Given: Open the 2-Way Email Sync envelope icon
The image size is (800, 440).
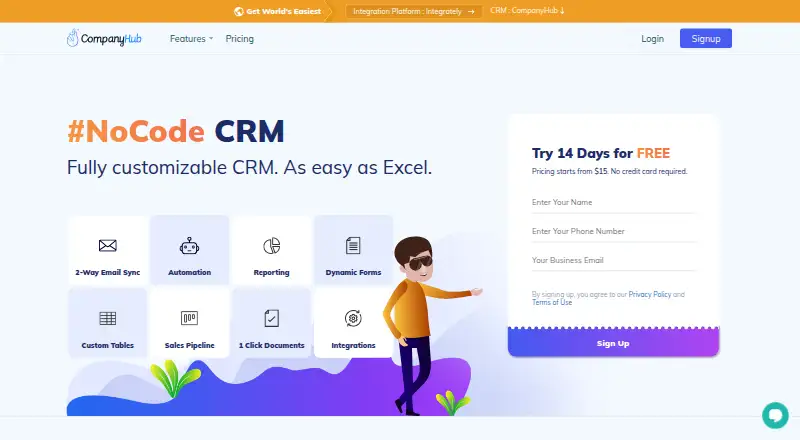Looking at the screenshot, I should click(x=108, y=246).
